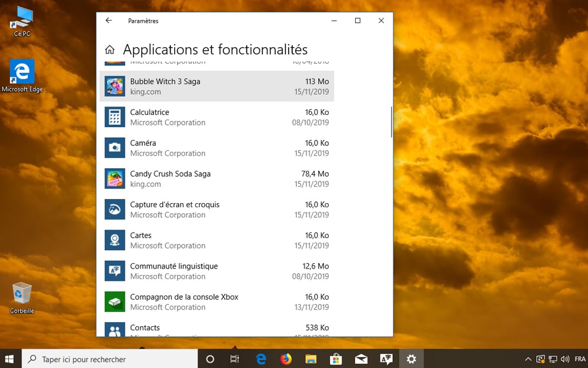Select the Capture d'écran et croquis icon

click(x=115, y=209)
